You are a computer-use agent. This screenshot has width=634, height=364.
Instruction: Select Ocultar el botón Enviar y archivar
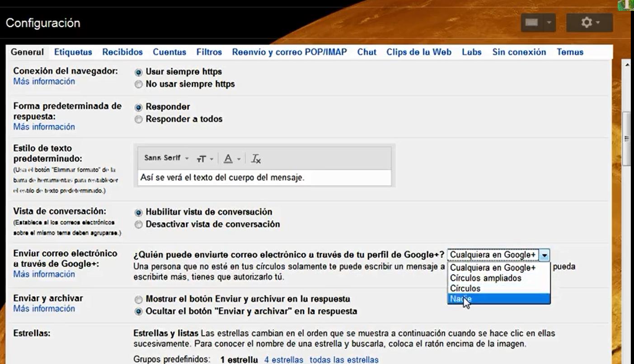[139, 312]
